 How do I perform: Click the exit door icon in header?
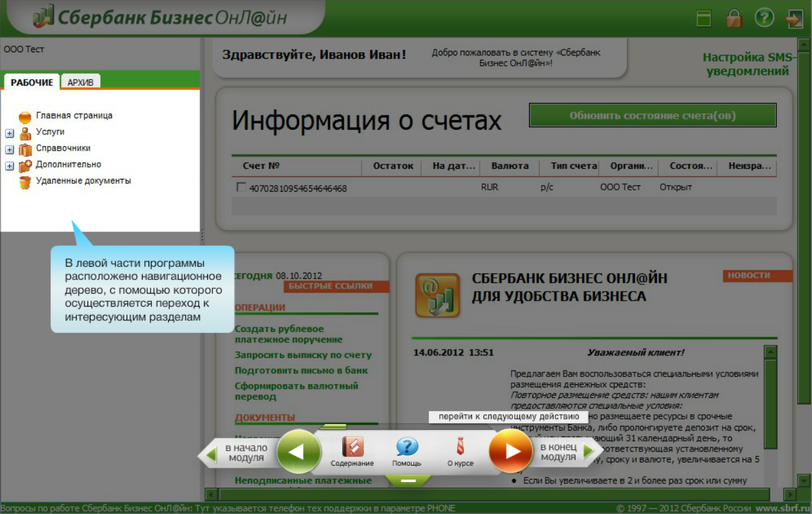click(x=794, y=18)
